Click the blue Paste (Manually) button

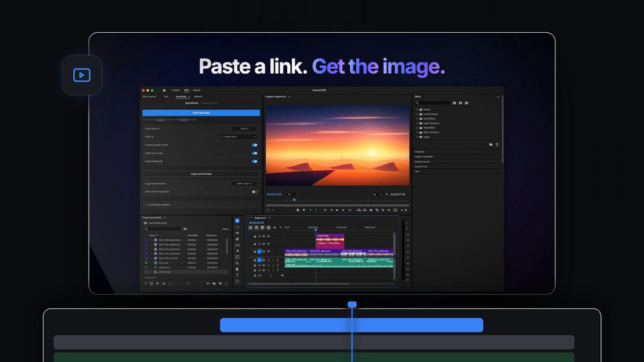tap(201, 113)
